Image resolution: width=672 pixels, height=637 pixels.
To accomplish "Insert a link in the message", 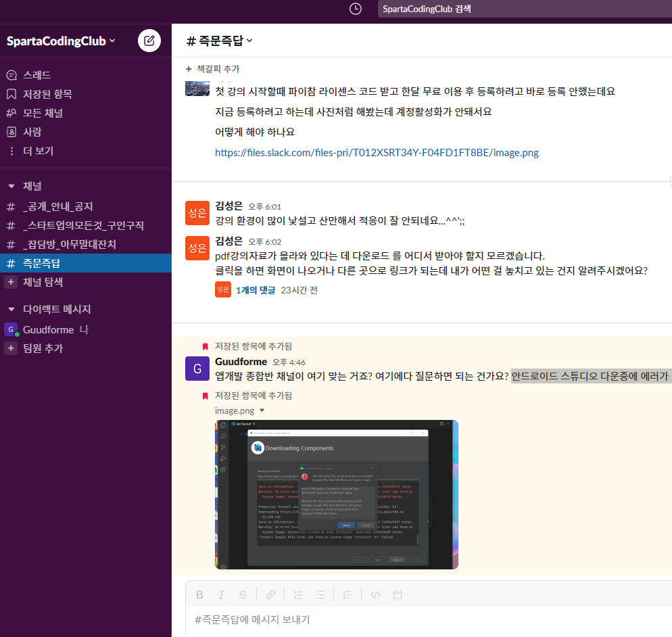I will [270, 594].
